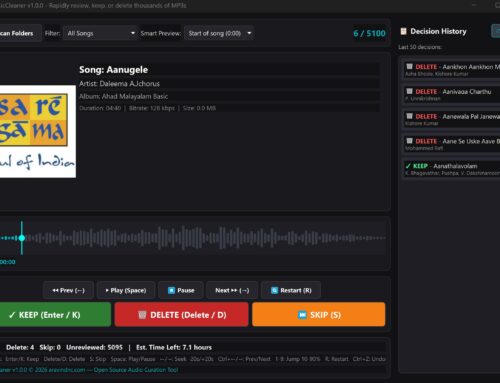Click the 'Smart Preview:' label
Screen dimensions: 500x383
tap(161, 33)
